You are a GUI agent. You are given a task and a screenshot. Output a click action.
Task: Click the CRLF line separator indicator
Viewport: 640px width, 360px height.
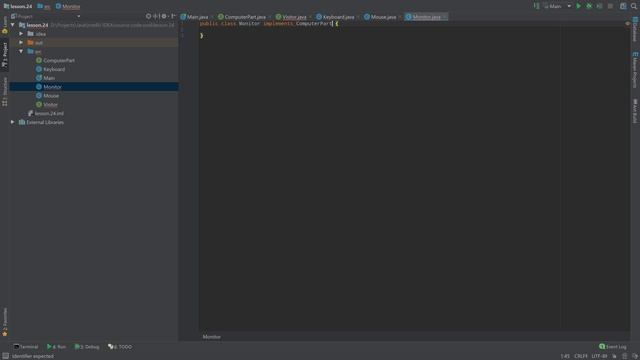(x=580, y=356)
